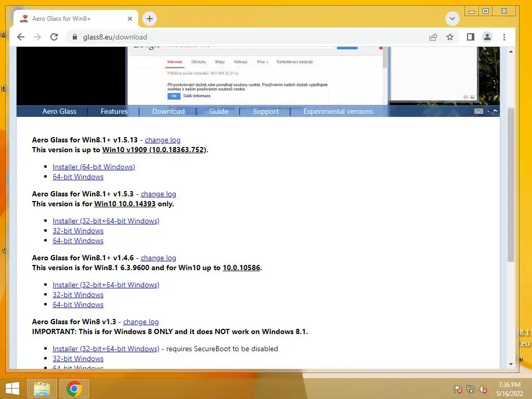Open the volume tray icon
Image resolution: width=532 pixels, height=399 pixels.
(483, 389)
